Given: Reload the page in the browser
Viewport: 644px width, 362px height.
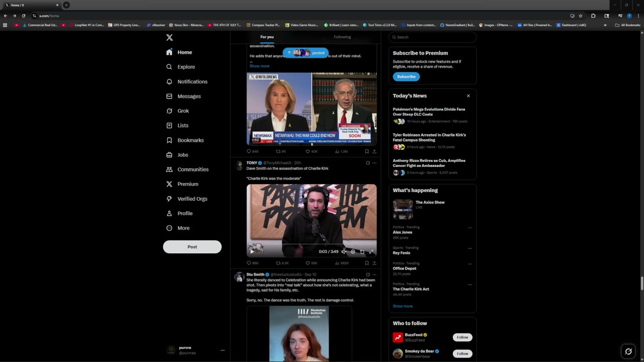Looking at the screenshot, I should tap(24, 16).
